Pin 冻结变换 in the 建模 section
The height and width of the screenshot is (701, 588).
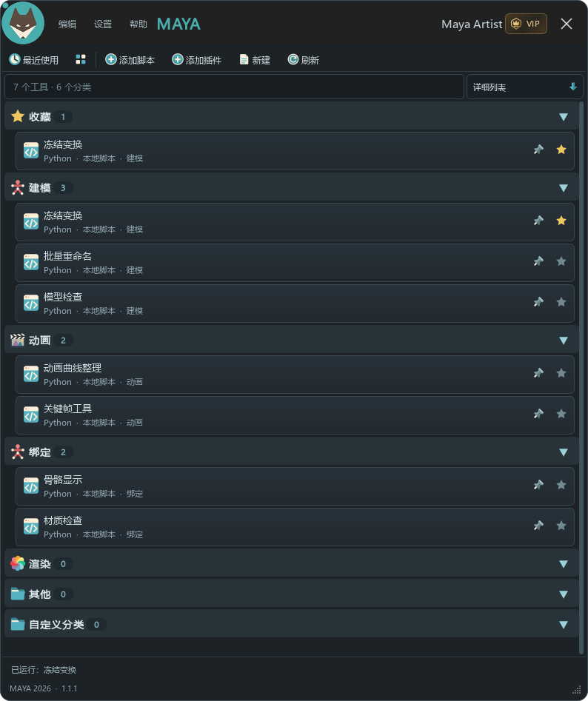point(538,221)
